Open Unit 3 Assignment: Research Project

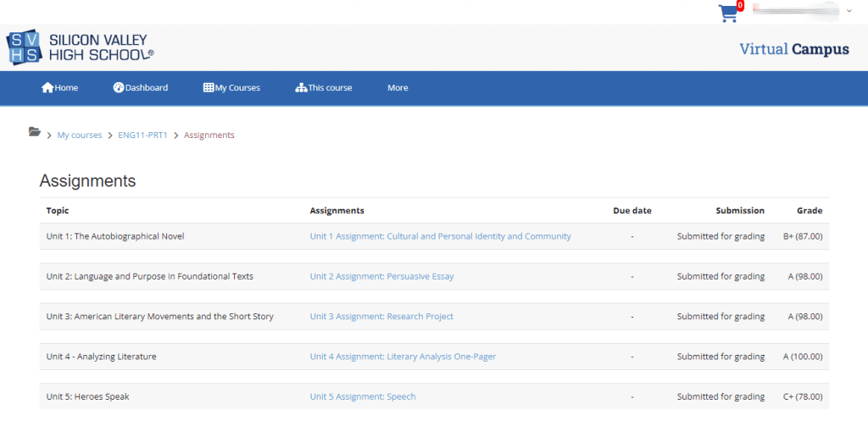point(381,317)
